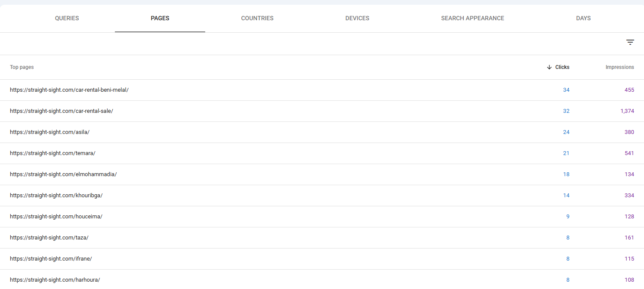The image size is (644, 289).
Task: Click clicks value 21 for temara
Action: click(x=566, y=153)
